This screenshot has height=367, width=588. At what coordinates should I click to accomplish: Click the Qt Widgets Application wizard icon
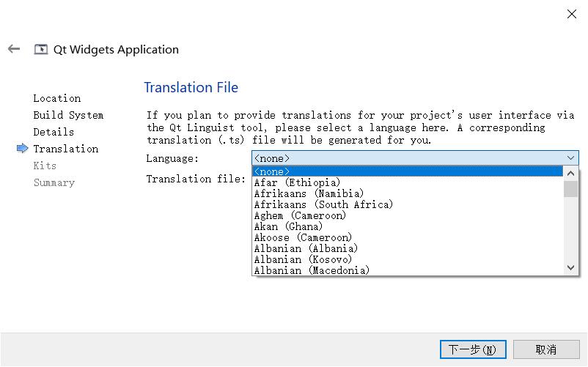click(x=41, y=50)
